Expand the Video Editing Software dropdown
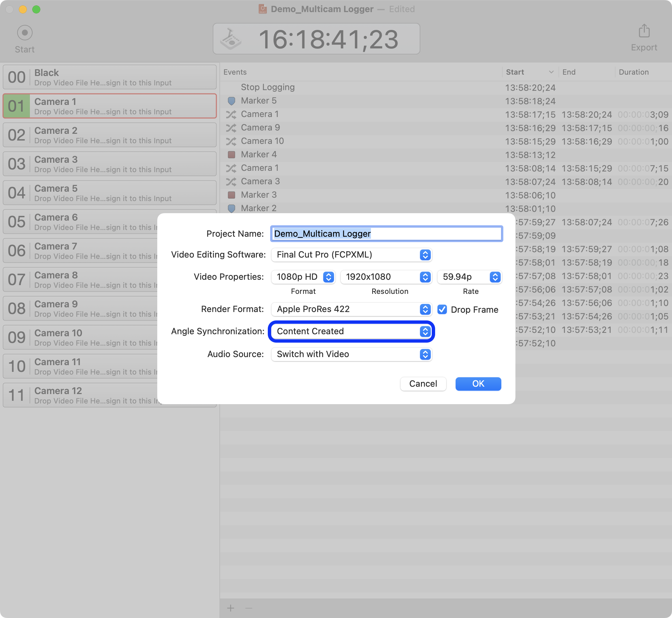This screenshot has height=618, width=672. pos(426,255)
